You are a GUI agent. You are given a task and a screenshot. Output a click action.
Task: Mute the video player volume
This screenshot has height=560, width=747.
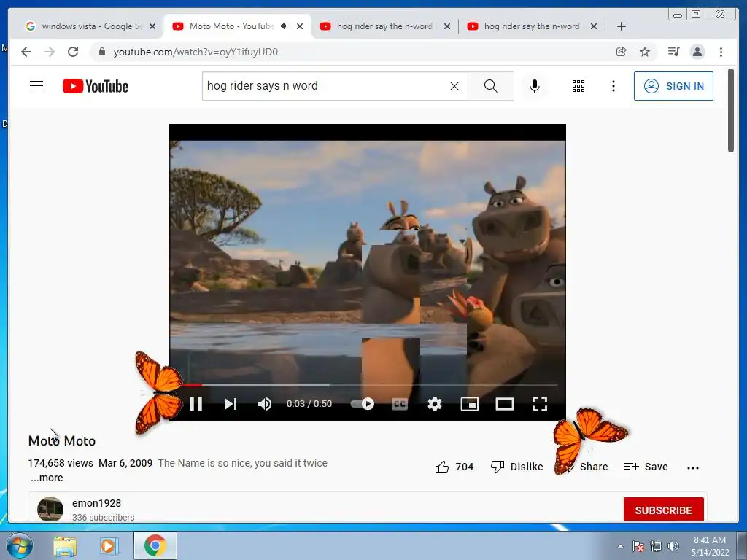point(264,404)
